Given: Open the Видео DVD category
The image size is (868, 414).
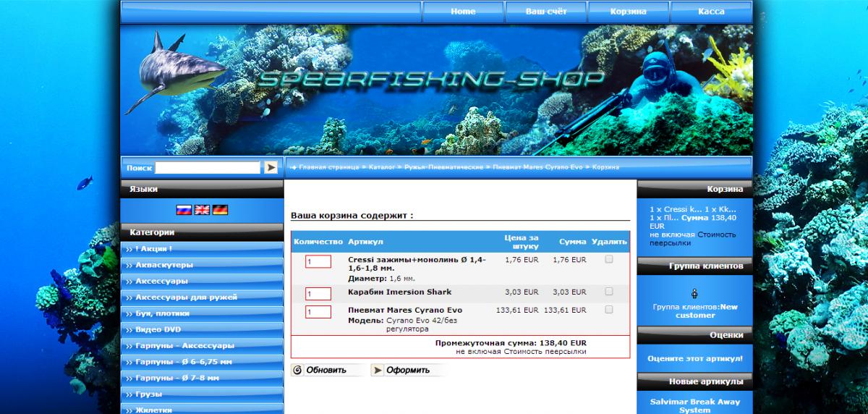Looking at the screenshot, I should click(158, 329).
